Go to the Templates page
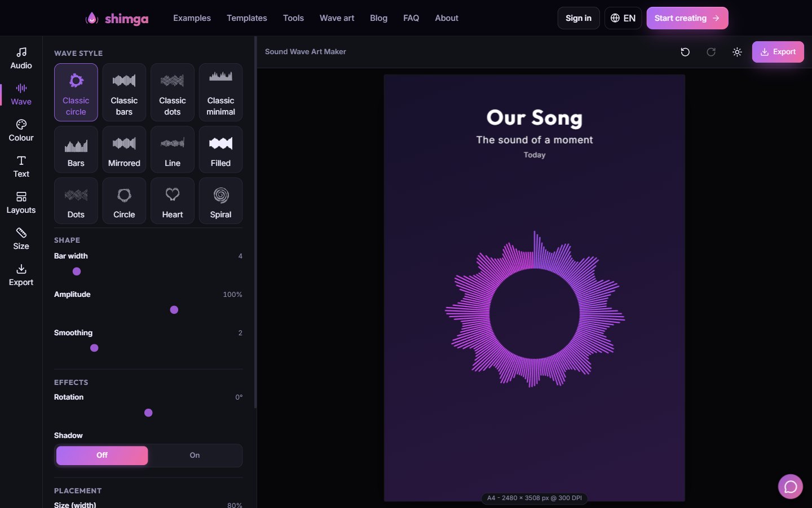 (247, 18)
